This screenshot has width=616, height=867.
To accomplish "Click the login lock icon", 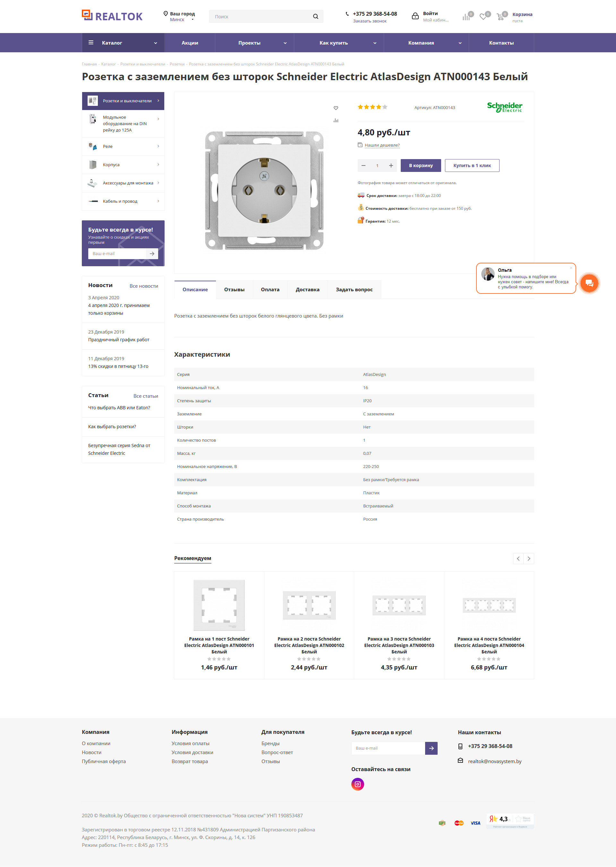I will click(415, 16).
